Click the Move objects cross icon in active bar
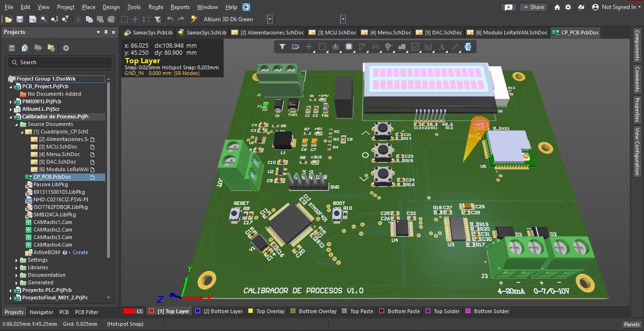This screenshot has width=644, height=331. pos(309,47)
